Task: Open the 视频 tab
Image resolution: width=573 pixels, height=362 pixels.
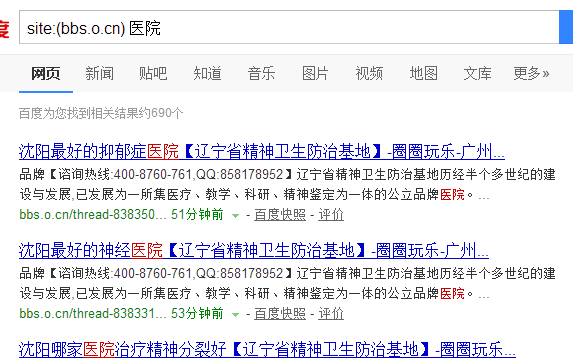Action: click(x=369, y=73)
